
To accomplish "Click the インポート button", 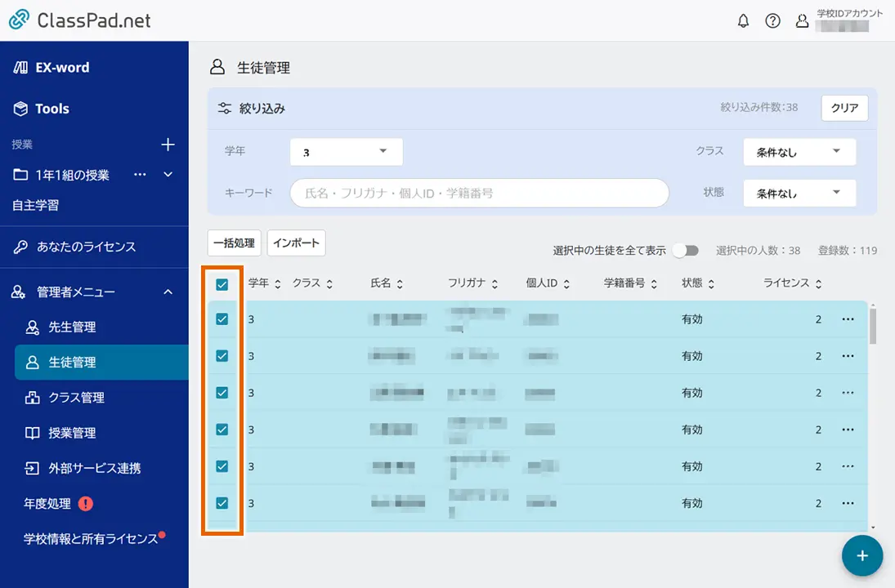I will 296,243.
